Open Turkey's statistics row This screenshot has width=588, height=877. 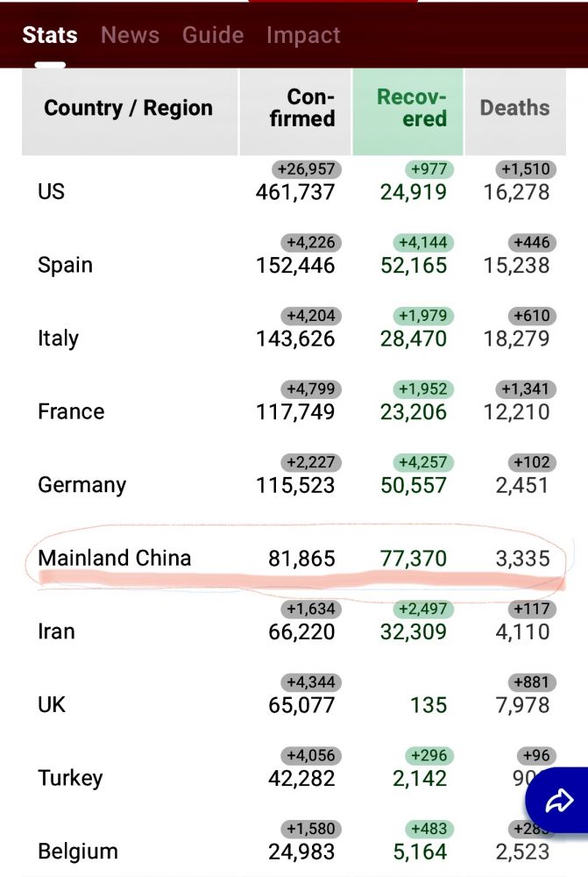click(x=70, y=778)
